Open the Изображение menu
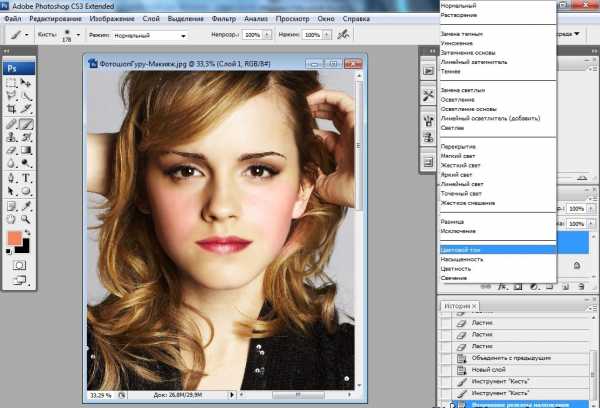The height and width of the screenshot is (408, 600). tap(112, 19)
